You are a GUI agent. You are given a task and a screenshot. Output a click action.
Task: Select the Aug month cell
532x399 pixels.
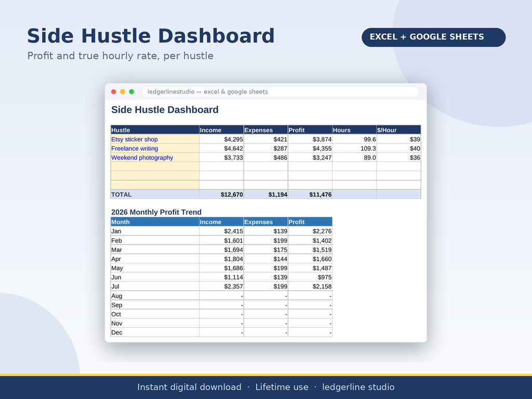[155, 296]
